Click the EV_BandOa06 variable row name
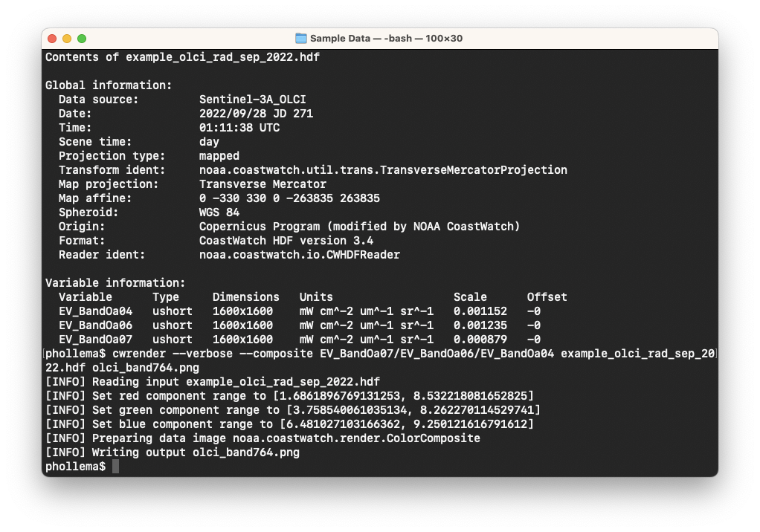 coord(95,325)
